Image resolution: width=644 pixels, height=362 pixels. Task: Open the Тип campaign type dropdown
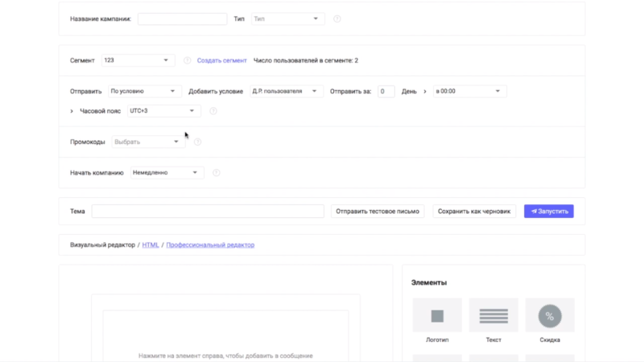[x=287, y=19]
